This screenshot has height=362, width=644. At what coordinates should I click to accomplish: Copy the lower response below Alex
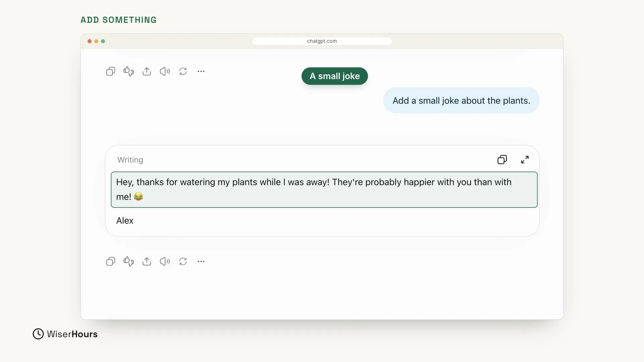click(111, 261)
